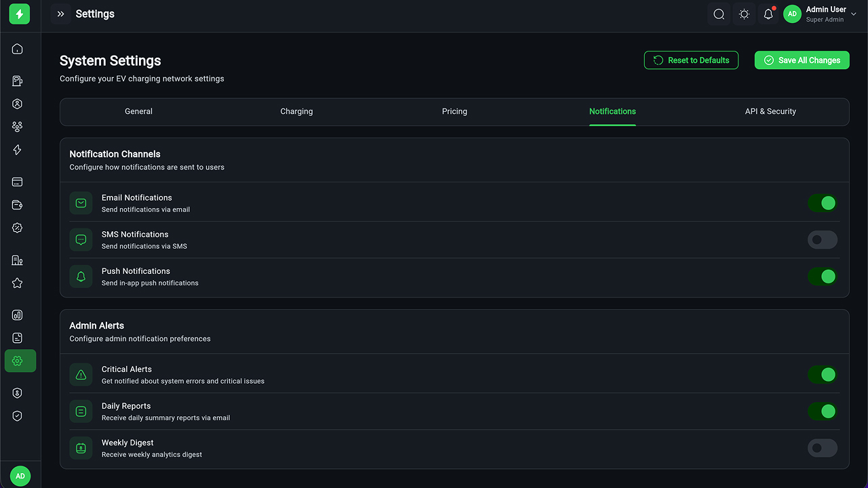
Task: Disable Email Notifications toggle
Action: point(822,203)
